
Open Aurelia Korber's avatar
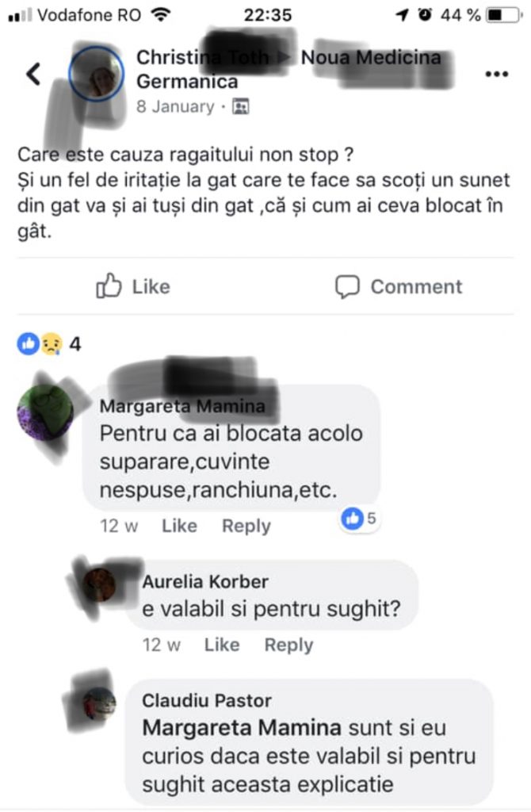click(x=99, y=585)
